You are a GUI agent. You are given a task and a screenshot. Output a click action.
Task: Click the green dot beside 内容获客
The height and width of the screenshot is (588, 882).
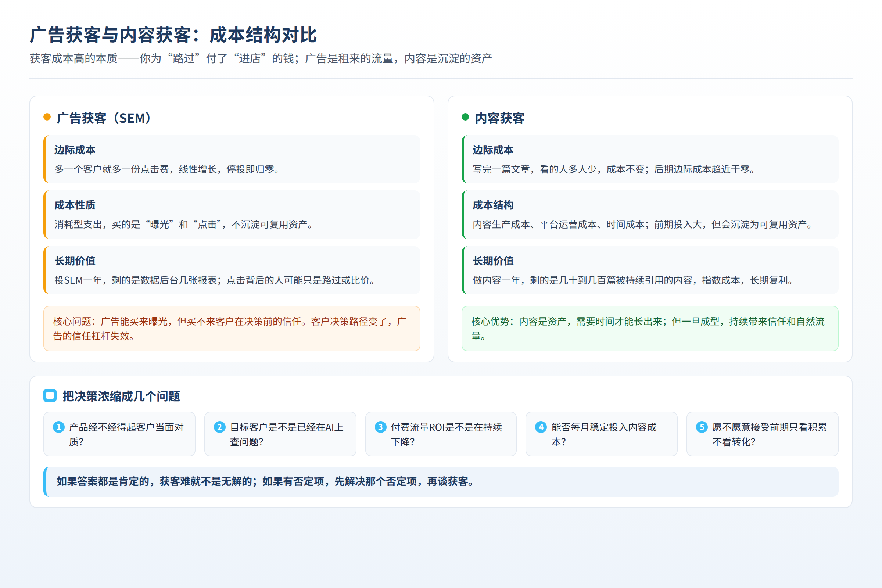tap(465, 117)
